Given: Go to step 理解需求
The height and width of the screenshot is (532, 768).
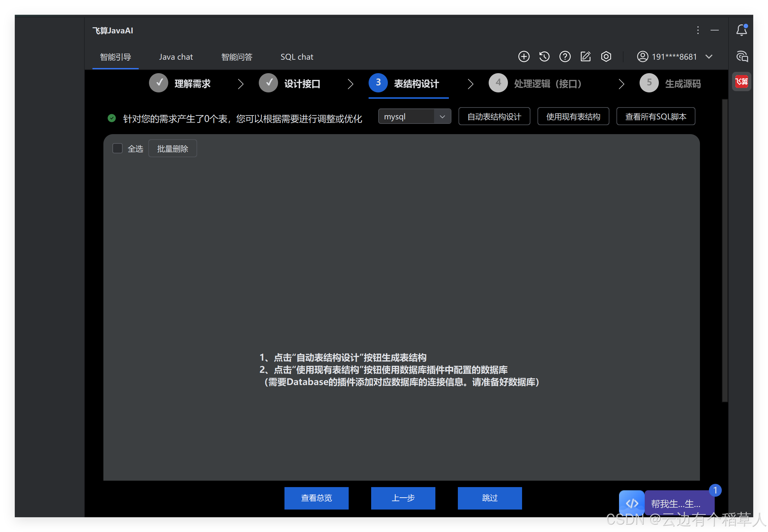Looking at the screenshot, I should tap(180, 83).
